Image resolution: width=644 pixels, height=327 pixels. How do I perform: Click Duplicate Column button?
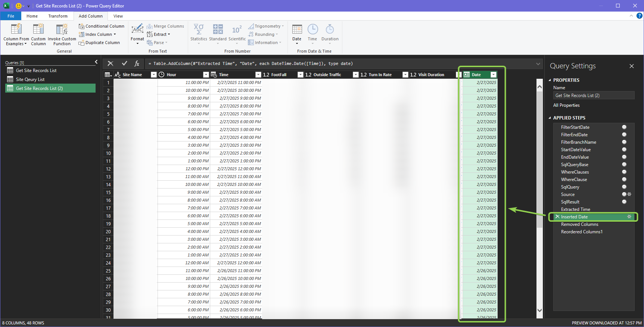[x=99, y=43]
